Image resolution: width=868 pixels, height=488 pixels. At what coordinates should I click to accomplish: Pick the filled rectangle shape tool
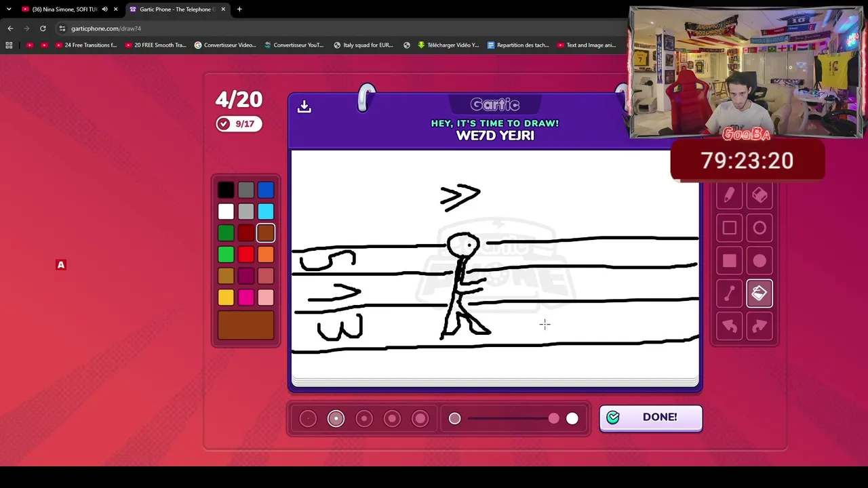729,261
